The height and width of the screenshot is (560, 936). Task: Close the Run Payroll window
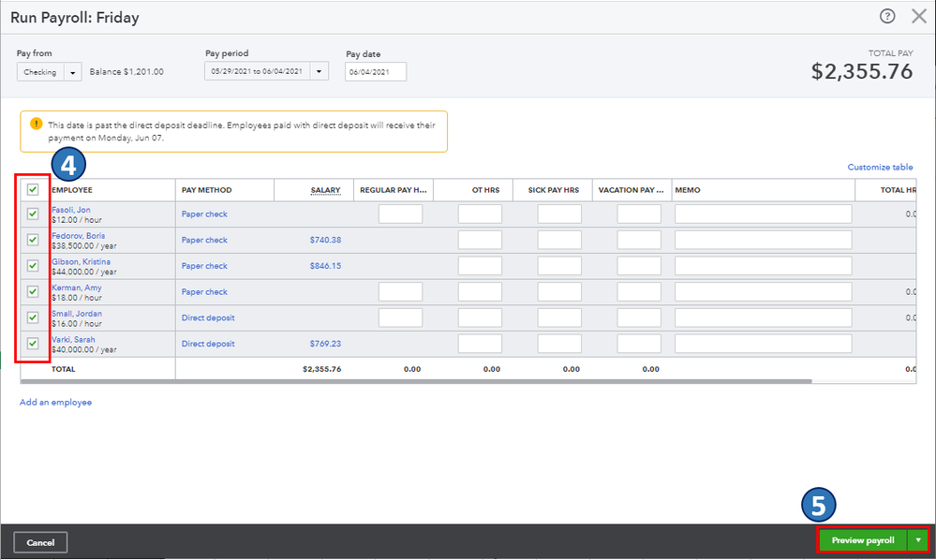tap(918, 16)
